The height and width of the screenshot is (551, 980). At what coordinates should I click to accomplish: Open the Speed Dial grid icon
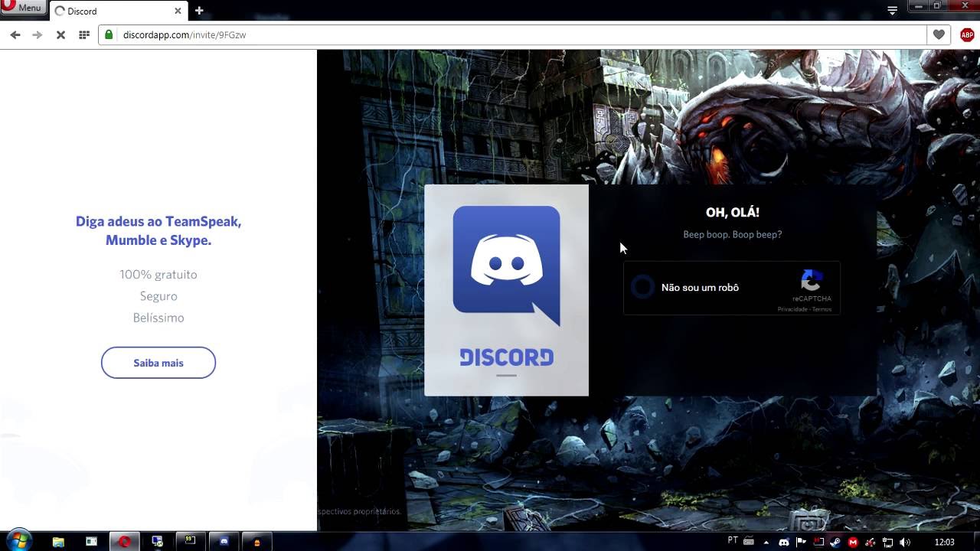[84, 34]
